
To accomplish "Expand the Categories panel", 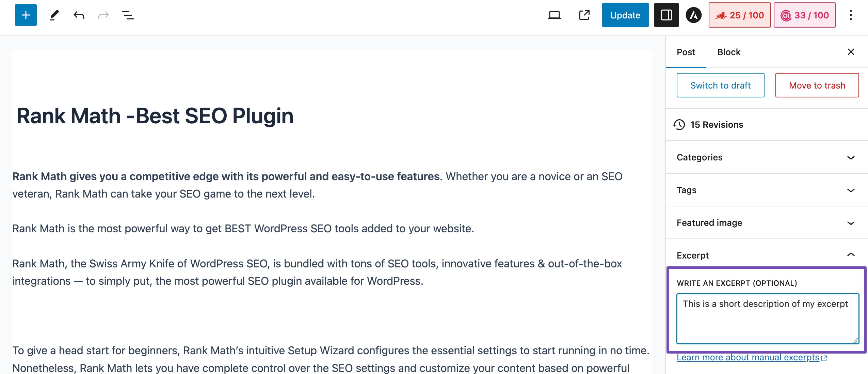I will [x=766, y=157].
